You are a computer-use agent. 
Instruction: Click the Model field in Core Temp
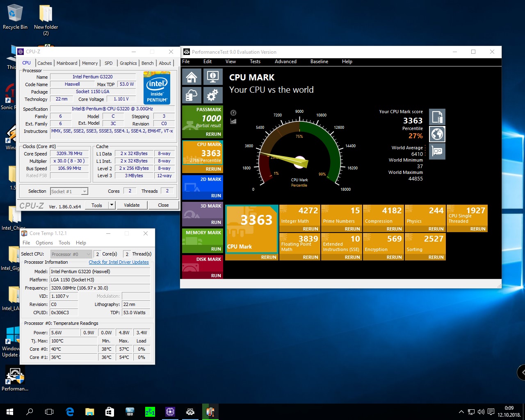100,272
